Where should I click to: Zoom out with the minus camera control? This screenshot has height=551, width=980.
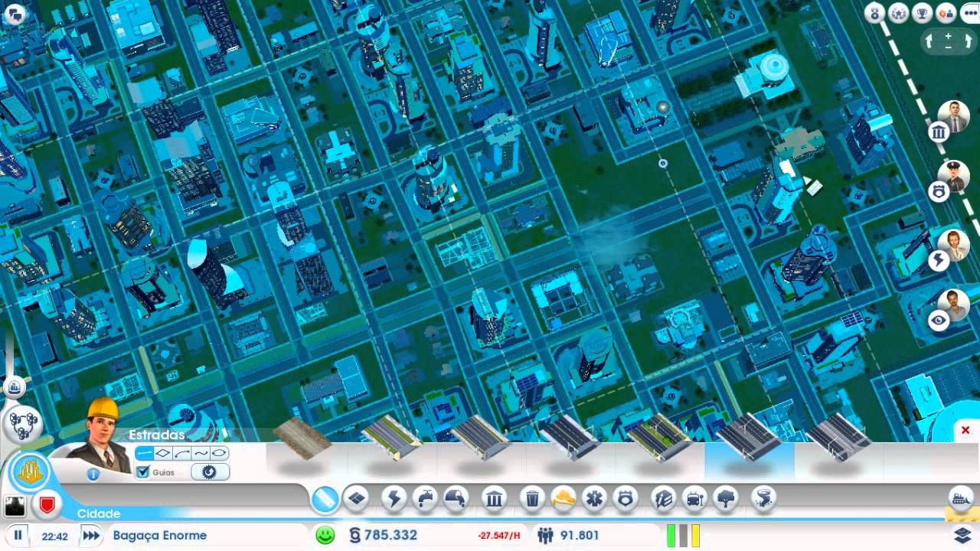949,47
